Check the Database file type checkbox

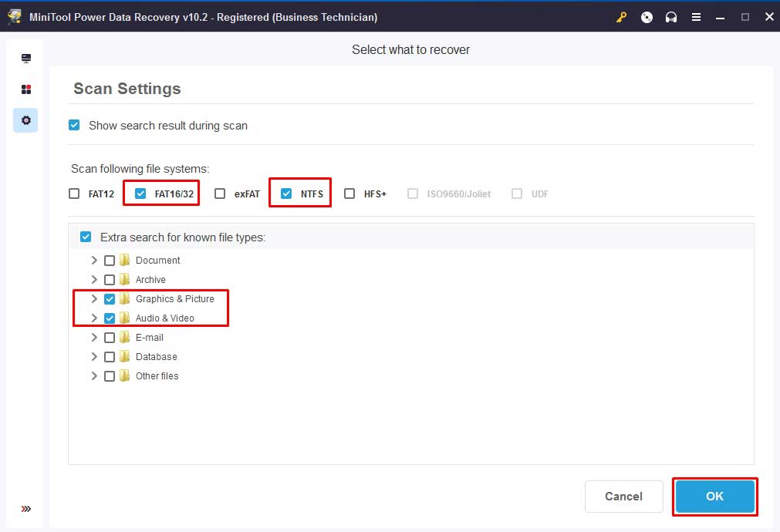(110, 357)
